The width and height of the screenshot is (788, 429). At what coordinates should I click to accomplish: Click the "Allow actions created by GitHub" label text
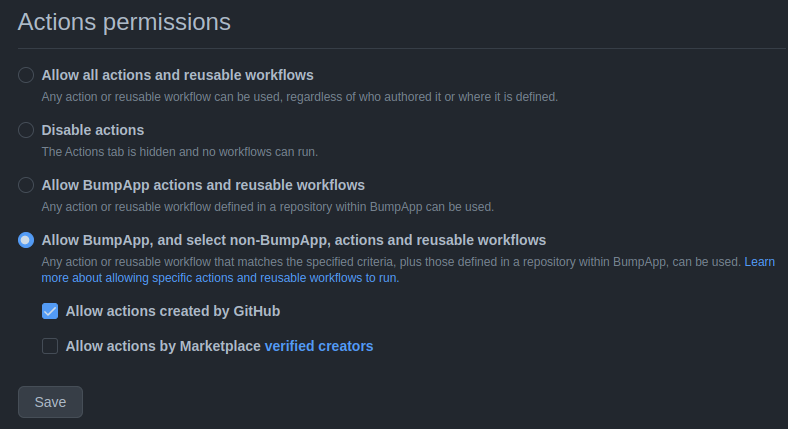[172, 311]
